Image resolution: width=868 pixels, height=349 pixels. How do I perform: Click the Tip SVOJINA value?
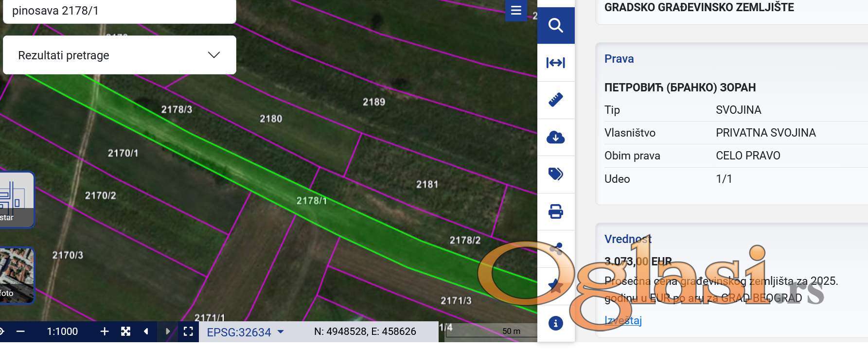point(738,110)
